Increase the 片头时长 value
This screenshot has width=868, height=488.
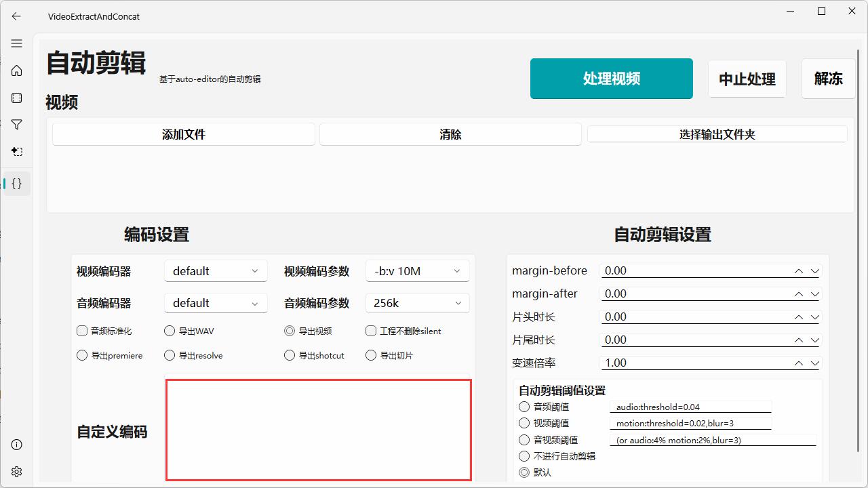pos(799,317)
